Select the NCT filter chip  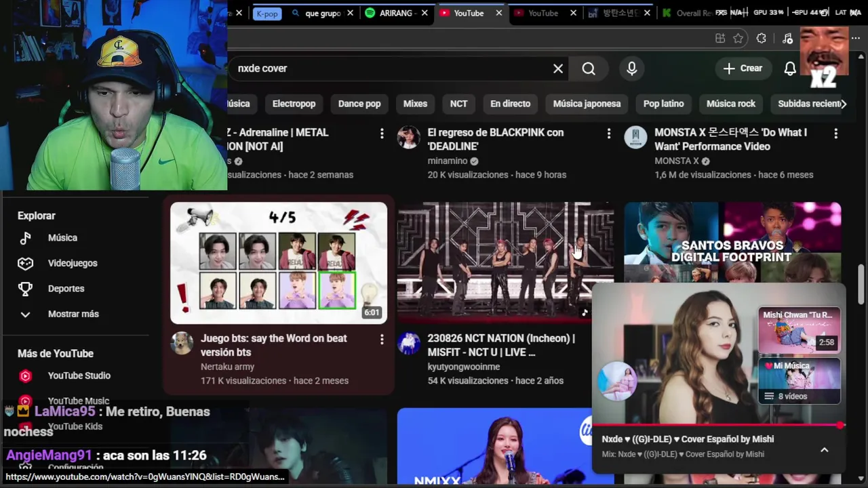pos(458,104)
